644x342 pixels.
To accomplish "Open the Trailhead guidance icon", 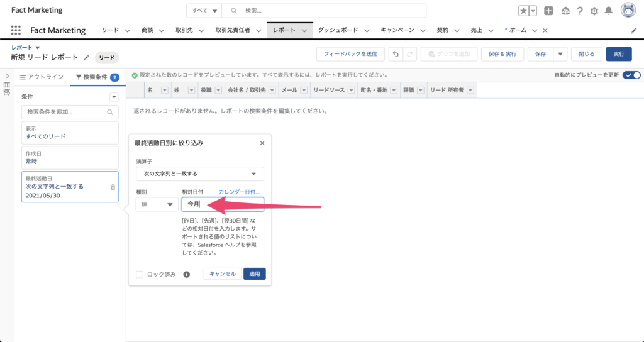I will click(565, 11).
